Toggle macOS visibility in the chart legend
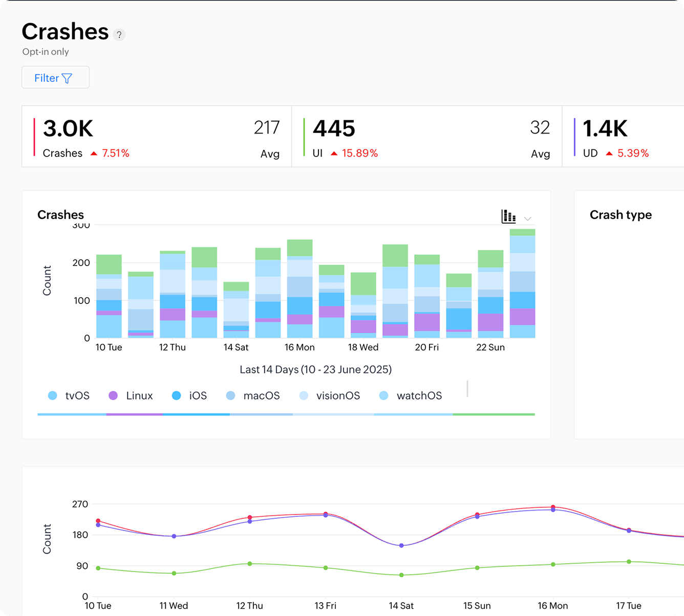The height and width of the screenshot is (616, 684). point(254,395)
